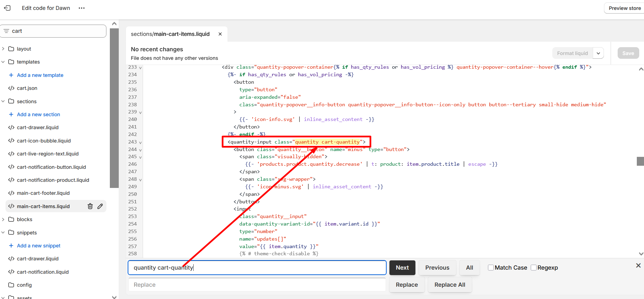The height and width of the screenshot is (299, 644).
Task: Open the Format liquid dropdown arrow
Action: tap(598, 53)
